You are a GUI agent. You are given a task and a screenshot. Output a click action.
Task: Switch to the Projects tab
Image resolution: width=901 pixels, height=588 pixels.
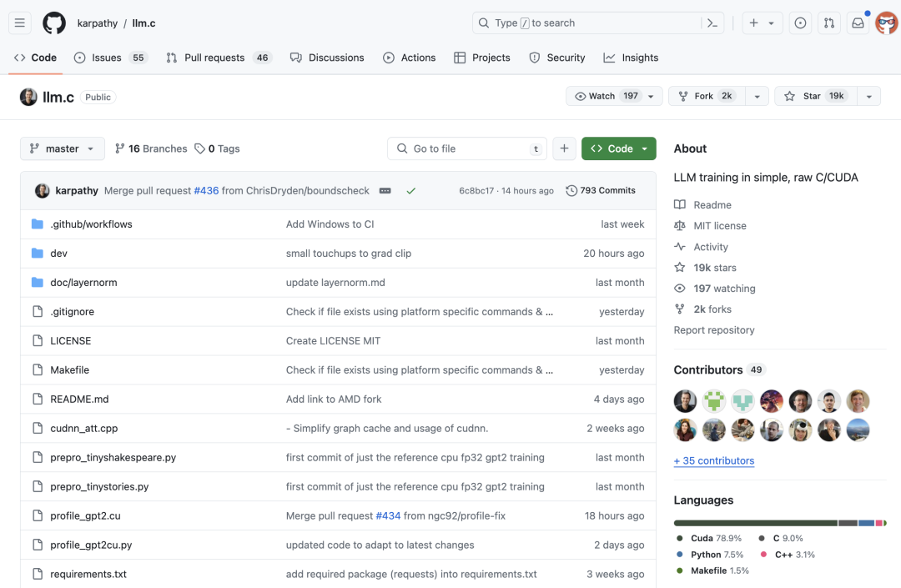[482, 58]
